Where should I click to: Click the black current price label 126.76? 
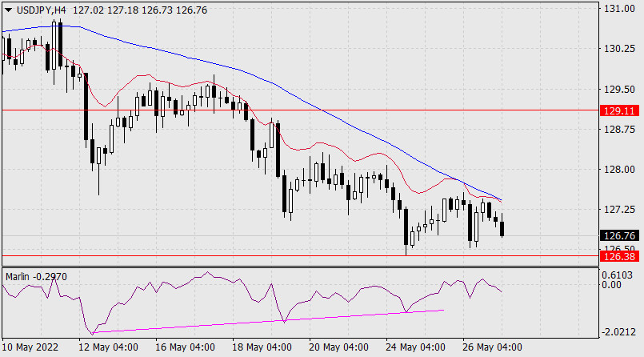[619, 236]
